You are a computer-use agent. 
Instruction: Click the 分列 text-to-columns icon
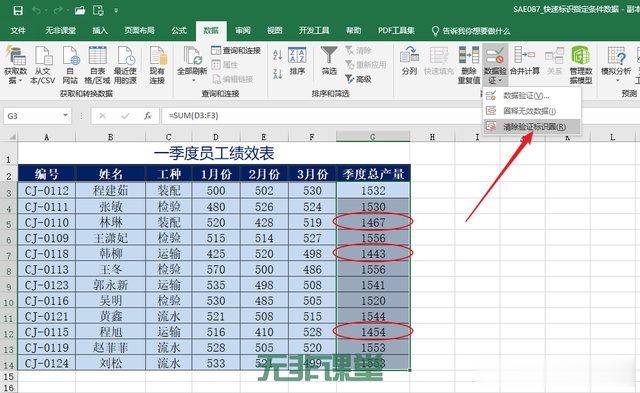point(409,61)
